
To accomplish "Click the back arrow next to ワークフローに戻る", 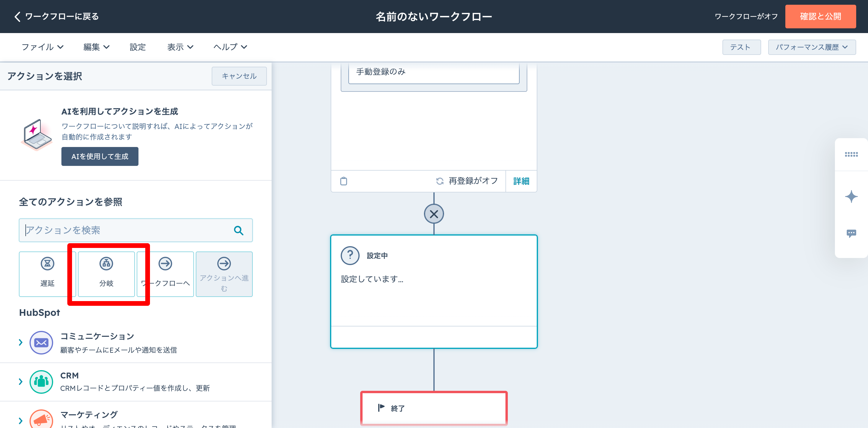I will point(17,17).
